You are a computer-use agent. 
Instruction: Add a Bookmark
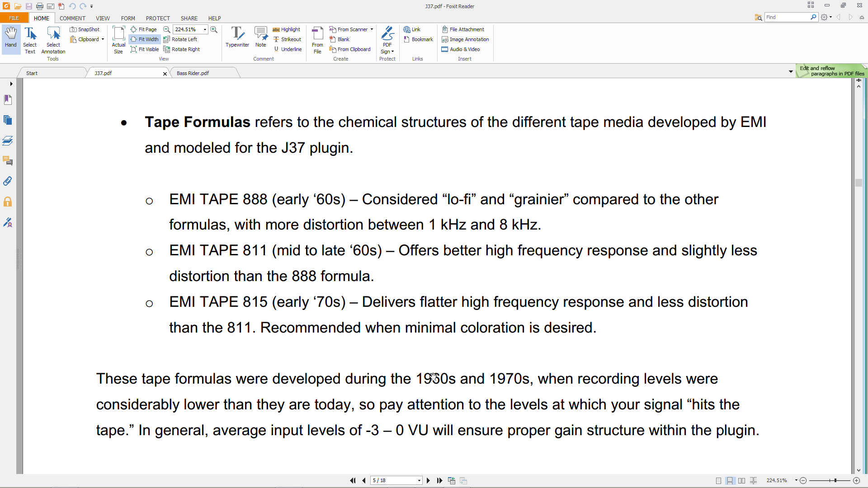click(x=418, y=39)
